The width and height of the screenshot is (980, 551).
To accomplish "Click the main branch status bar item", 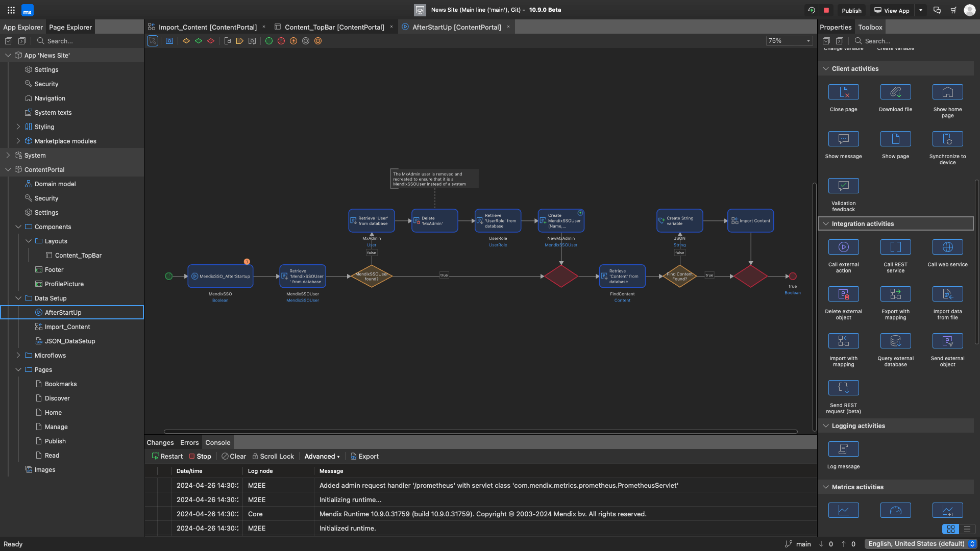I will click(798, 544).
